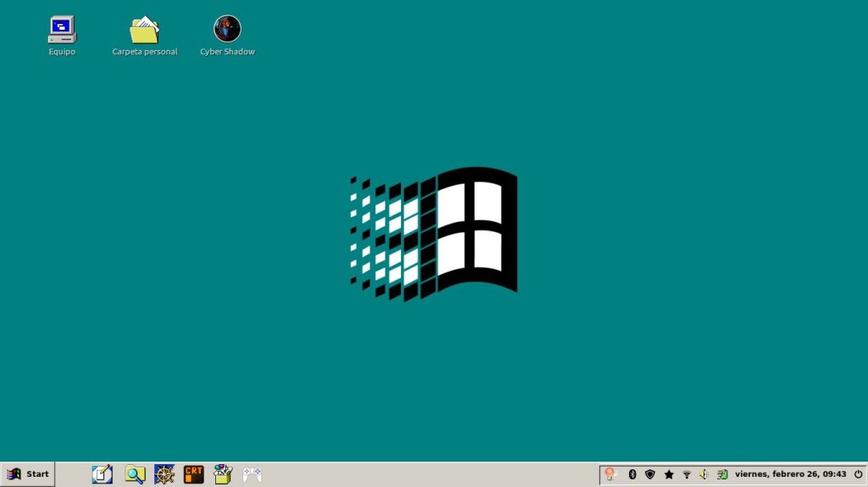
Task: Open the file search magnifier launcher
Action: tap(135, 474)
